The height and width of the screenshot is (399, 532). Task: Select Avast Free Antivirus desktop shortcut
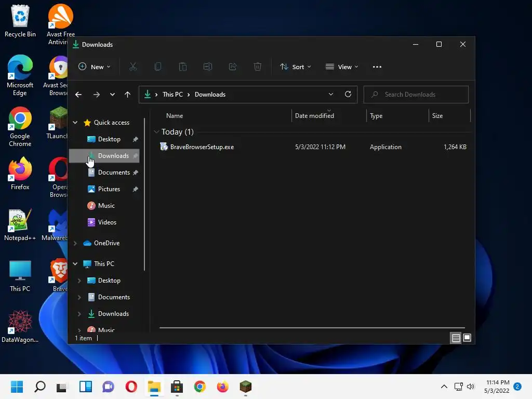pyautogui.click(x=61, y=24)
